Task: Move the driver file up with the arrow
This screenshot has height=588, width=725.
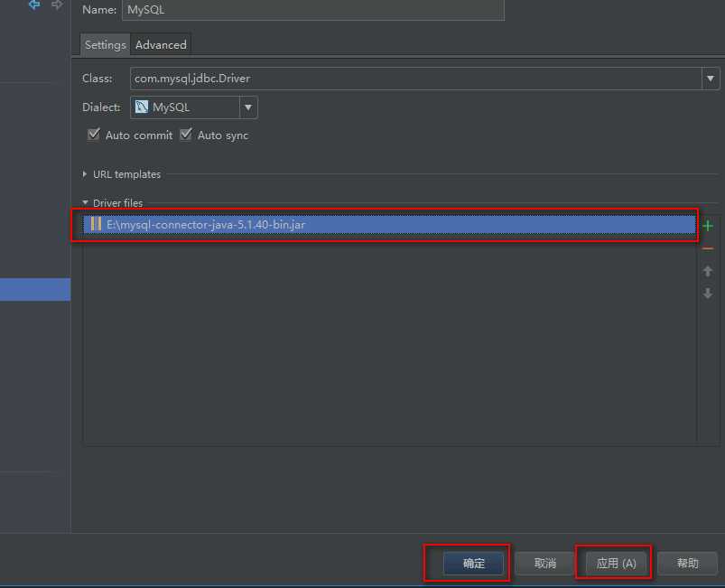Action: 708,271
